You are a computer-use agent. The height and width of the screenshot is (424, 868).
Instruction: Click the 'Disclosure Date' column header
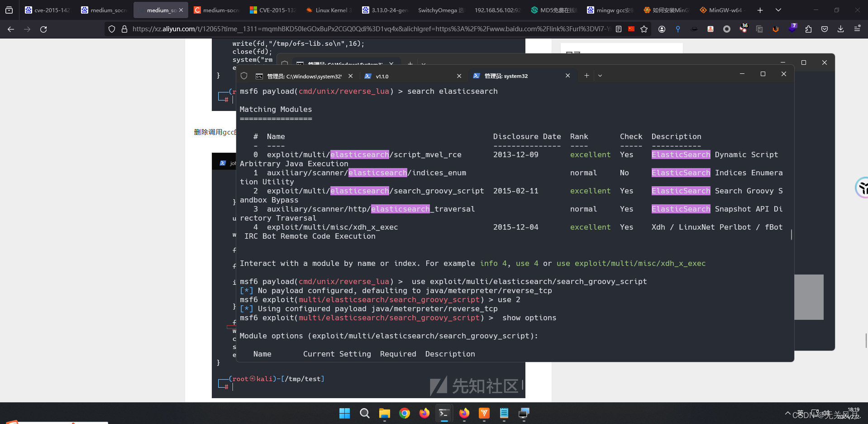527,136
